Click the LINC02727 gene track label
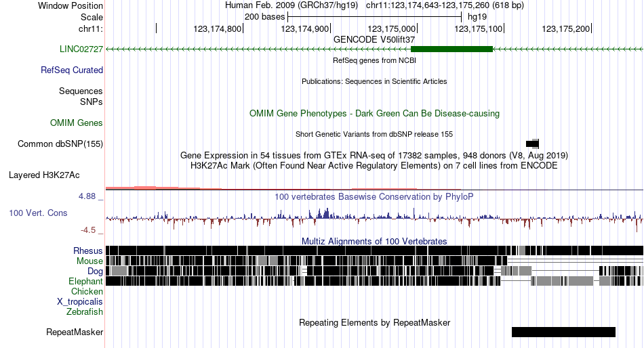 click(81, 49)
